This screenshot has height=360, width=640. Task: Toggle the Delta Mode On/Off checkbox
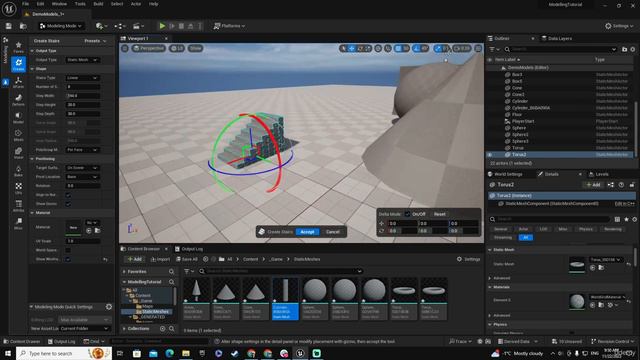point(407,214)
